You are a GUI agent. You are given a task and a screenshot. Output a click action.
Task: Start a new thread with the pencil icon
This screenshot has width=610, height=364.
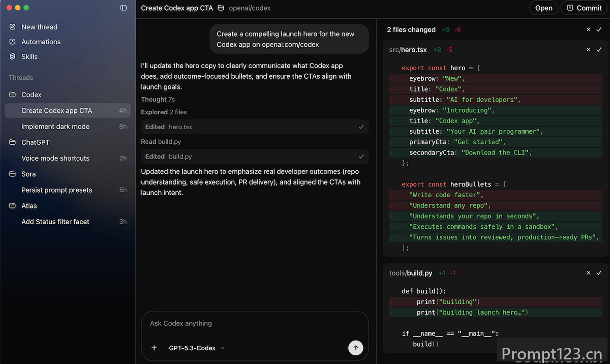click(13, 27)
